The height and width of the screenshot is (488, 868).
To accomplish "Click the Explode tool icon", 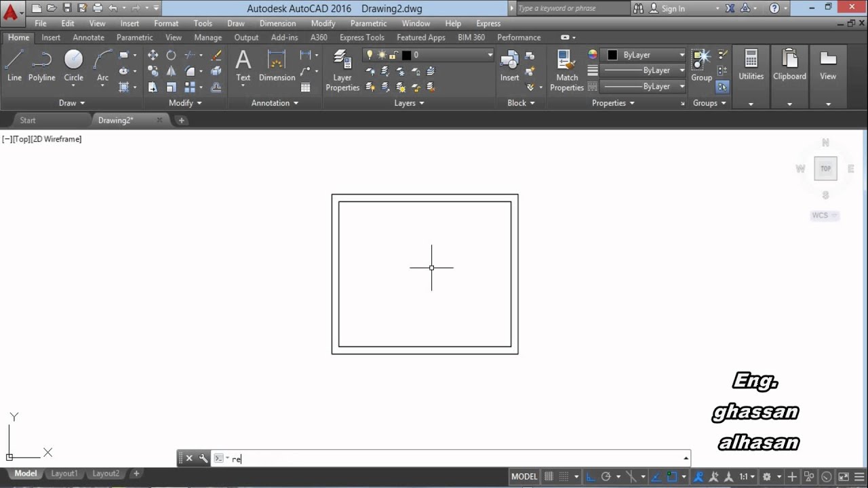I will [216, 71].
